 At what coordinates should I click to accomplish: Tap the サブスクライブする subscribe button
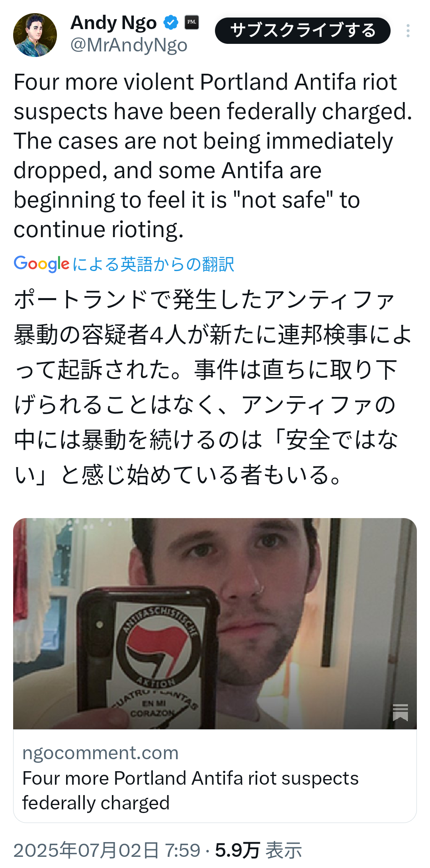point(303,31)
